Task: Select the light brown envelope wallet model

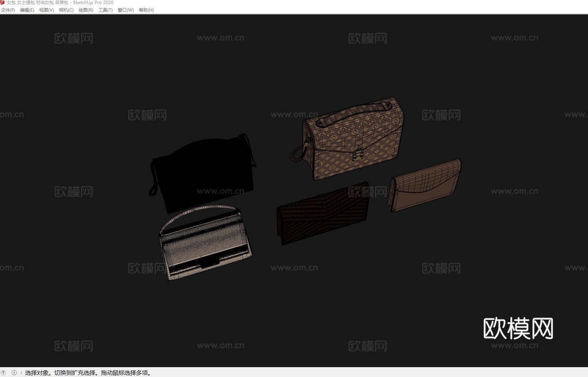Action: (425, 185)
